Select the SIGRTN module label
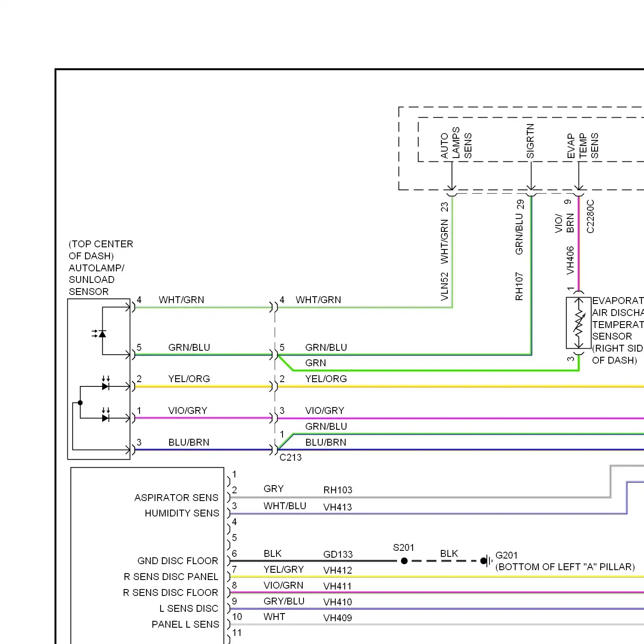 531,141
